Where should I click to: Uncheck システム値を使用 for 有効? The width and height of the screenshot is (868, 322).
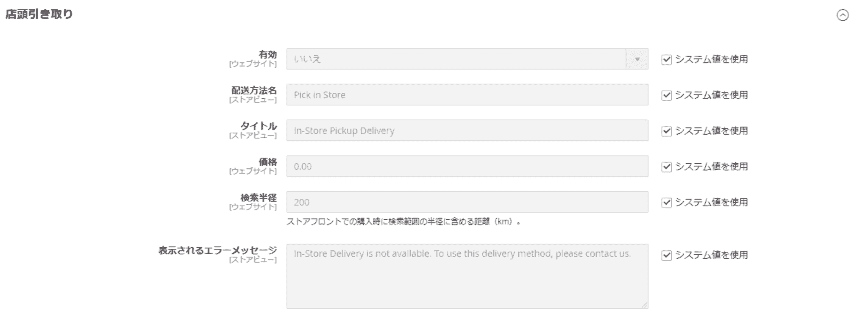[667, 60]
